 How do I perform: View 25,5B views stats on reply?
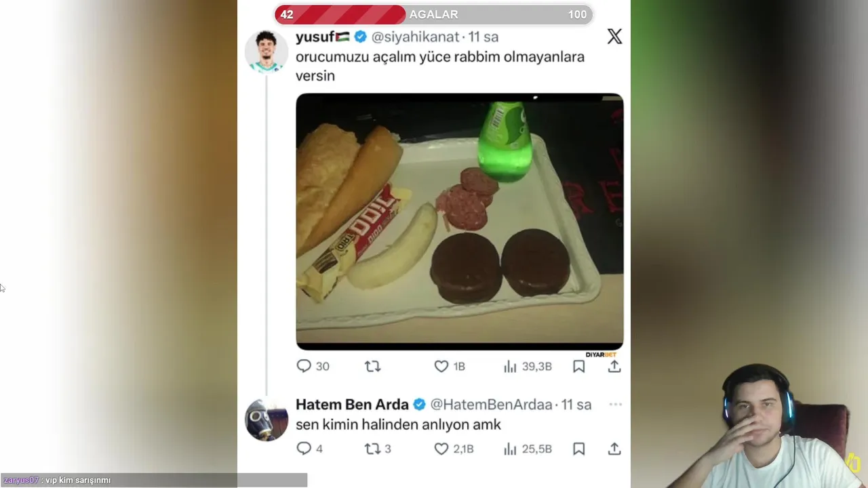[527, 449]
